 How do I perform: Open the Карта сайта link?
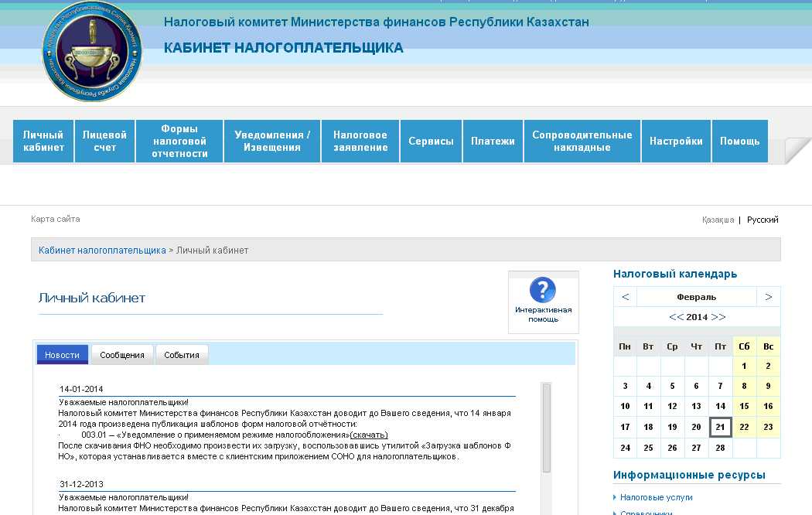(x=56, y=219)
